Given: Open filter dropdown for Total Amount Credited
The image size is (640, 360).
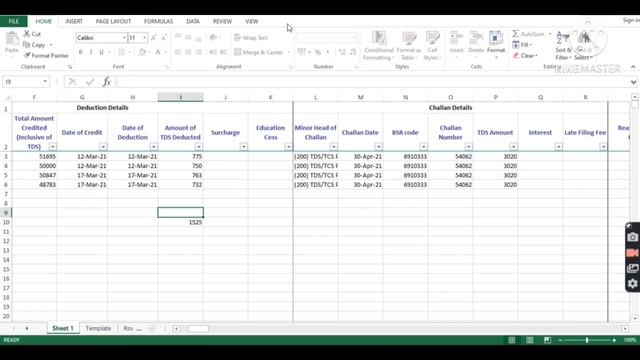Looking at the screenshot, I should [52, 147].
